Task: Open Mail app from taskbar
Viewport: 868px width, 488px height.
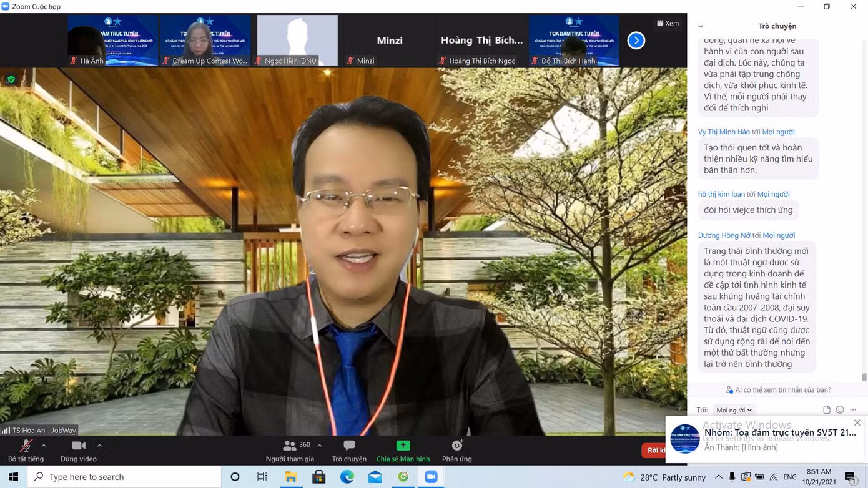Action: pyautogui.click(x=375, y=477)
